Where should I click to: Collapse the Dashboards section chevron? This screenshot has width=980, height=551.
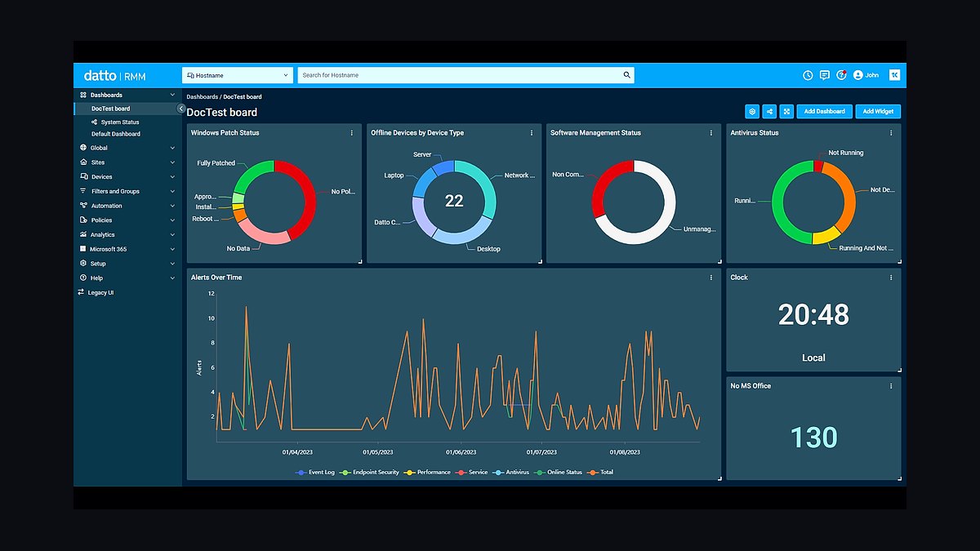click(x=172, y=95)
